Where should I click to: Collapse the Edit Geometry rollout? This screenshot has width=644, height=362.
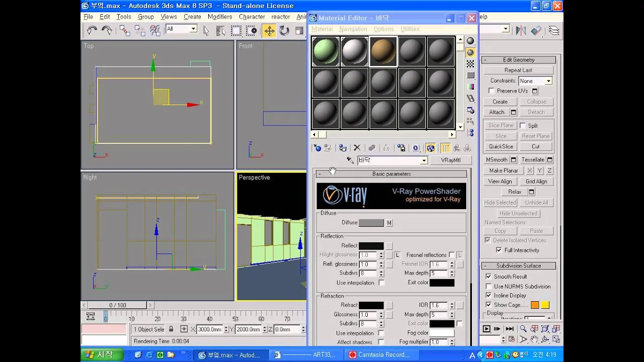[519, 60]
